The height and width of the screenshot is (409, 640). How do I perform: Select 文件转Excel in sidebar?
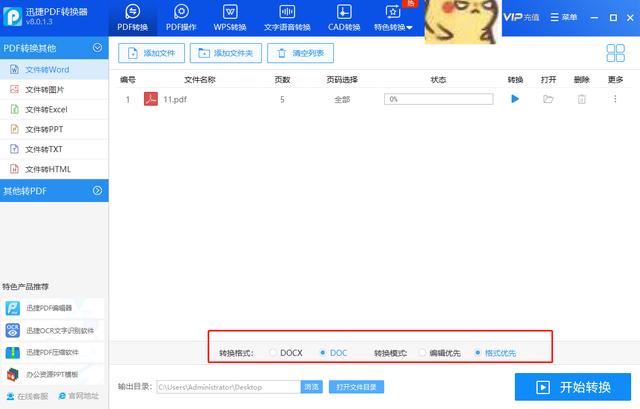(x=54, y=109)
